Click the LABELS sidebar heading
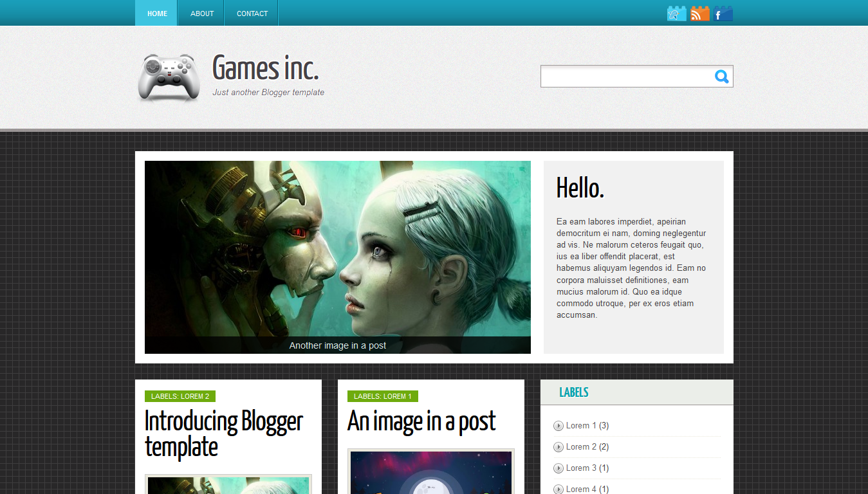The height and width of the screenshot is (494, 868). coord(574,392)
